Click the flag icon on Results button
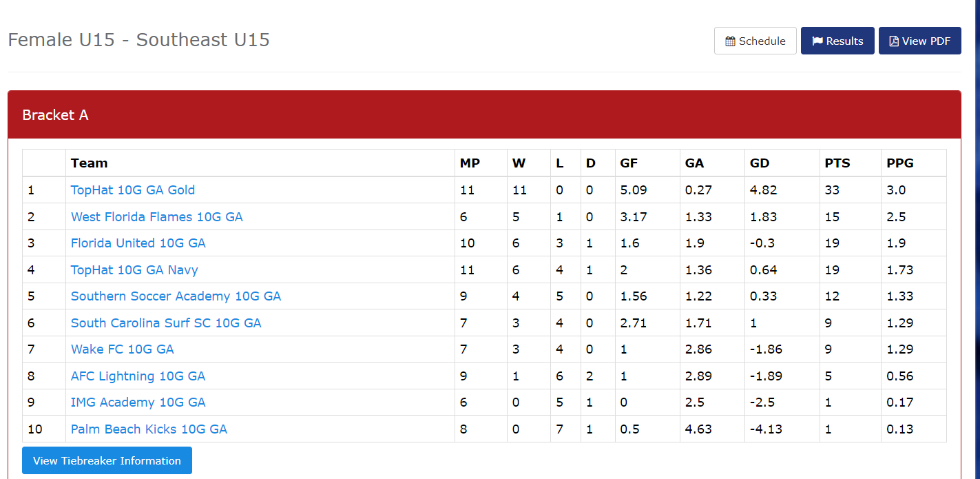 coord(817,41)
